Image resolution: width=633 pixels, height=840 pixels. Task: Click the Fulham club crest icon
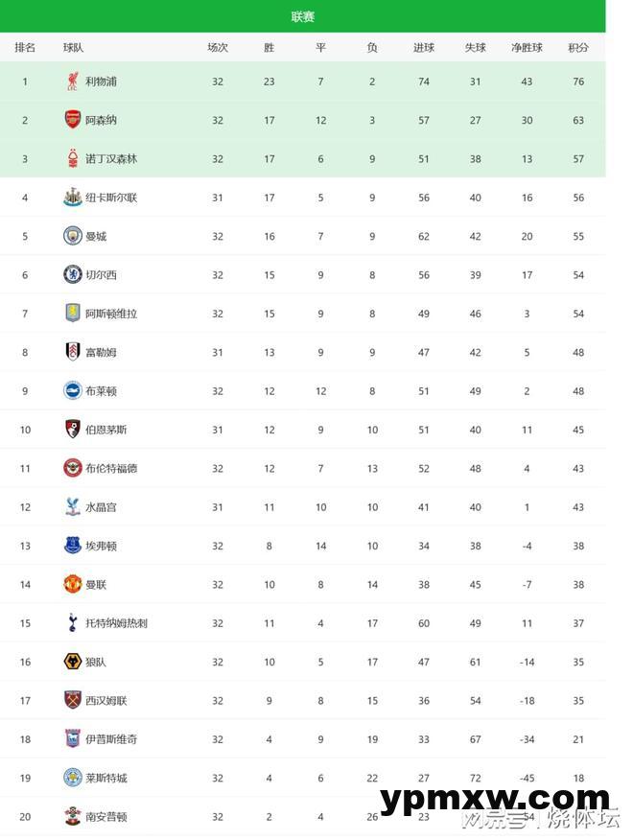(x=72, y=352)
